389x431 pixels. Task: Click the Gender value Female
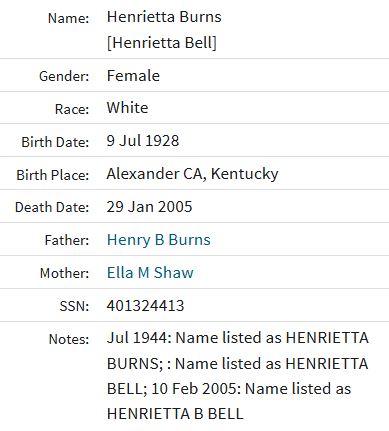pos(133,76)
